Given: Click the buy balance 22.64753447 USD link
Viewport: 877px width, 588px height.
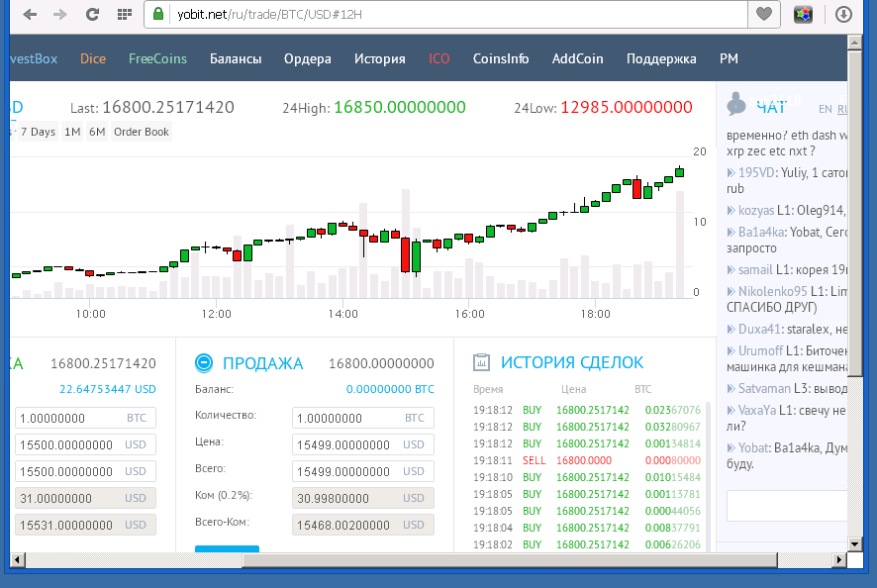Looking at the screenshot, I should click(x=107, y=389).
